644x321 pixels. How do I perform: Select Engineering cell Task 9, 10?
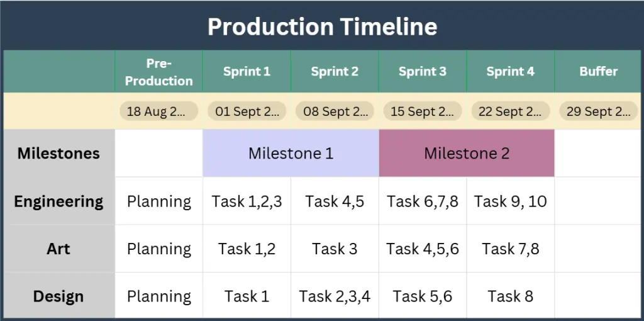tap(510, 201)
